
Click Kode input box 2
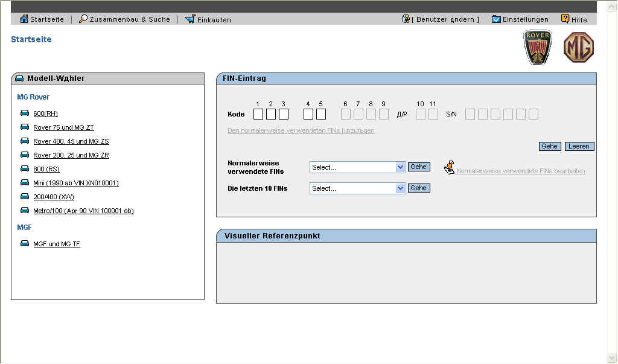271,114
